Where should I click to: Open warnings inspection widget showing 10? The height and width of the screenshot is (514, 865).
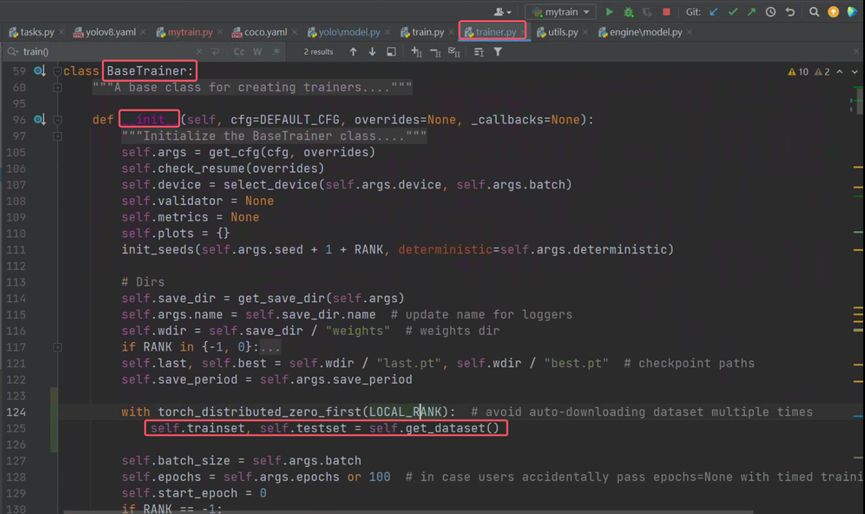(810, 72)
